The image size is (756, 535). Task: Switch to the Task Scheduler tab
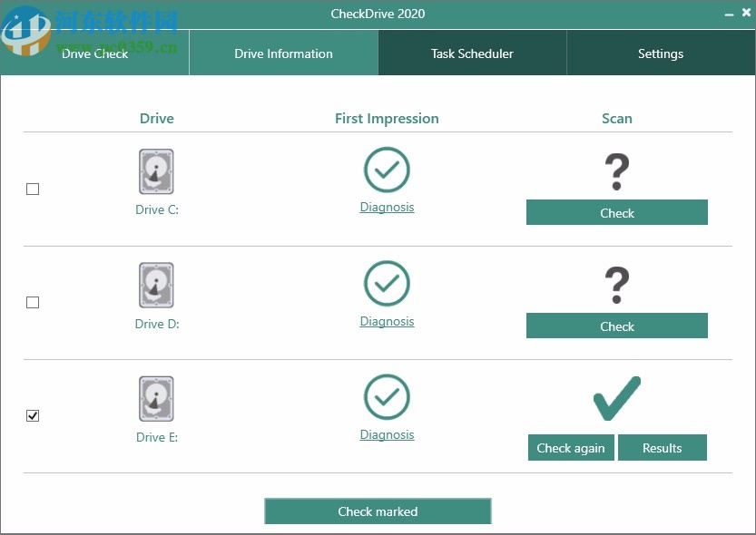click(472, 53)
